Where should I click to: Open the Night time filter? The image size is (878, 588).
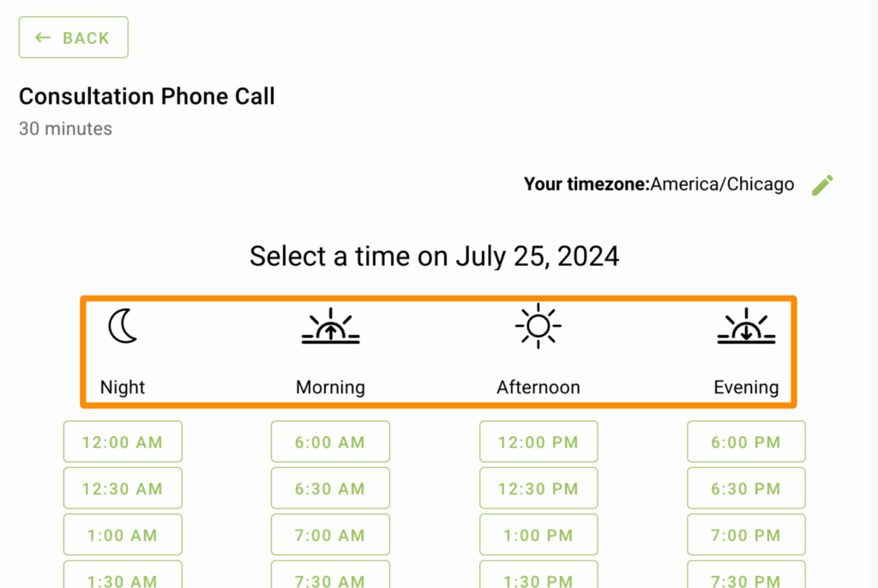pyautogui.click(x=122, y=351)
